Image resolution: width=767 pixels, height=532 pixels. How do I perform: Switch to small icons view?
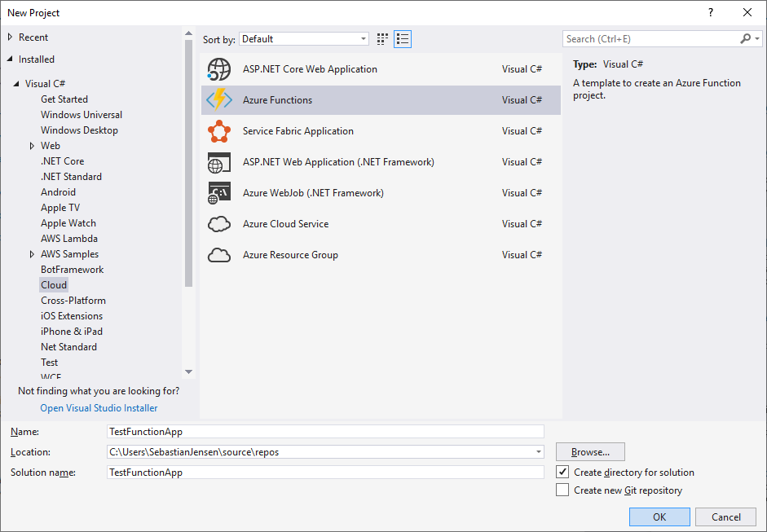coord(383,39)
